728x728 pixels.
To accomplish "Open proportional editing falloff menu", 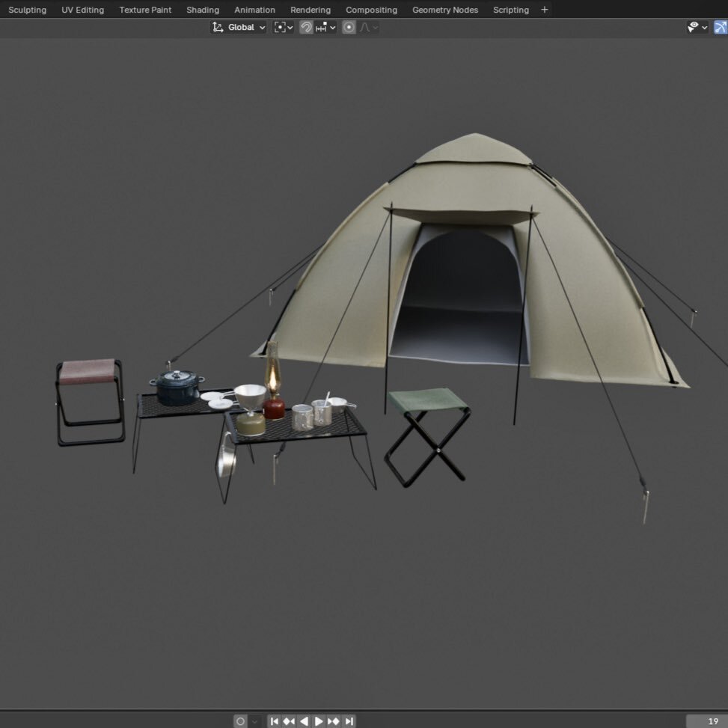I will tap(369, 28).
